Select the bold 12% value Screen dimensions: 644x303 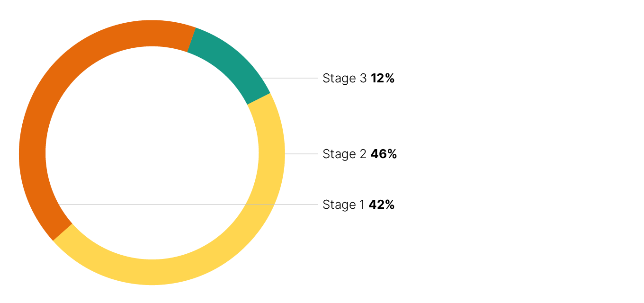[383, 78]
